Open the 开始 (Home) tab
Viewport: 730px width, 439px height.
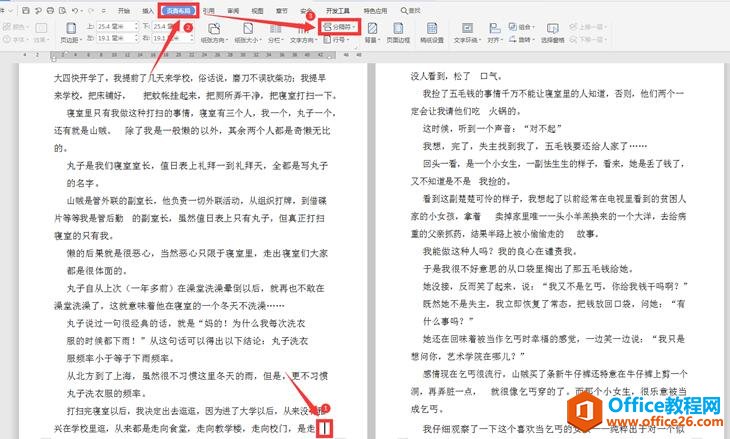click(x=124, y=11)
